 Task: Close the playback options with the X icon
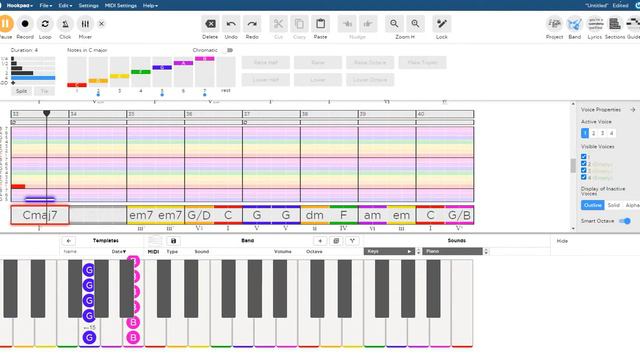click(102, 24)
